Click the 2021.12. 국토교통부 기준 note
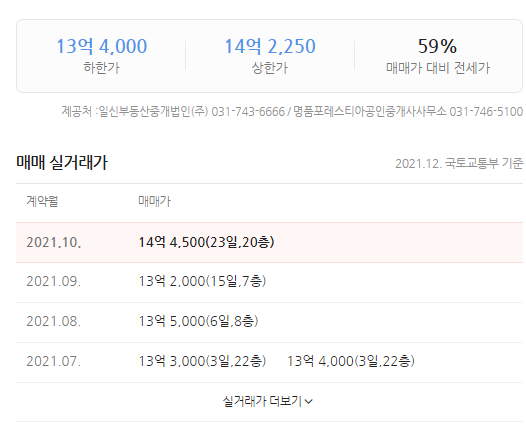The height and width of the screenshot is (428, 526). point(459,164)
